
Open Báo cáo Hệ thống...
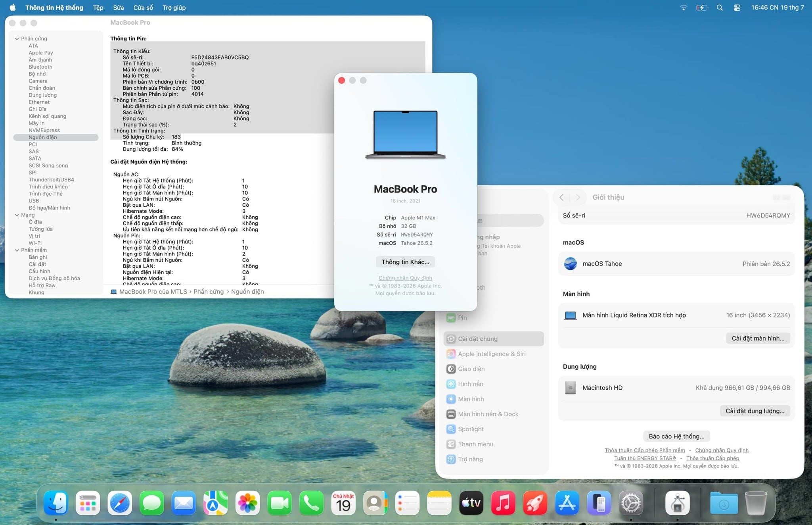point(676,437)
